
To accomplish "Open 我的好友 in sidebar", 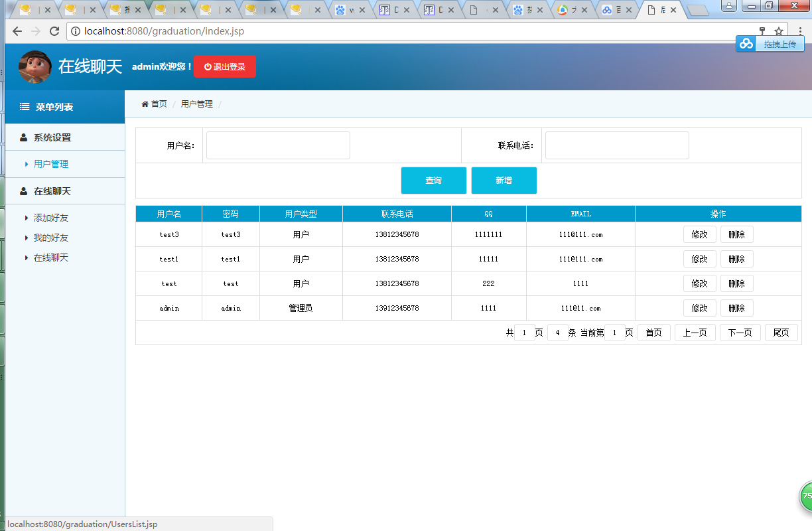I will click(51, 238).
